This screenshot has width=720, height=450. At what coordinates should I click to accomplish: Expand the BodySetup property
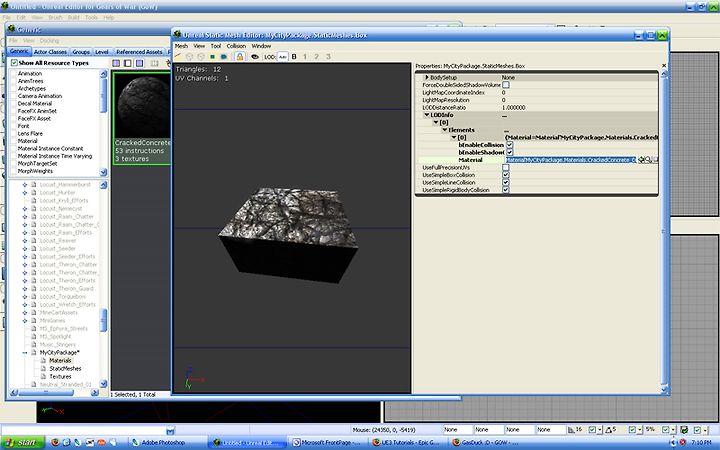[x=427, y=78]
